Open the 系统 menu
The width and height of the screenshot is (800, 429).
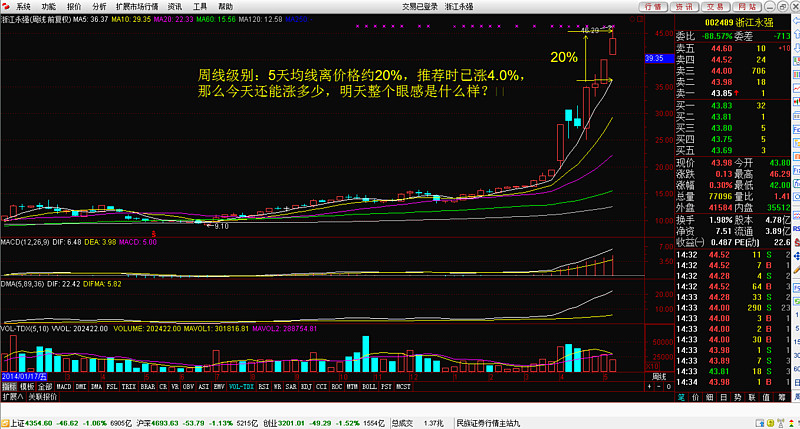point(23,6)
